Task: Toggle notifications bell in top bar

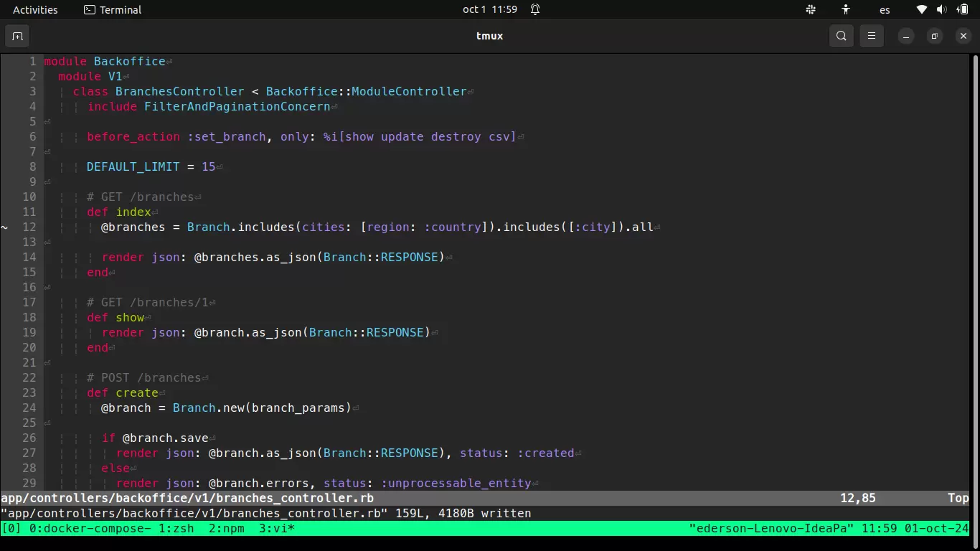Action: pyautogui.click(x=535, y=10)
